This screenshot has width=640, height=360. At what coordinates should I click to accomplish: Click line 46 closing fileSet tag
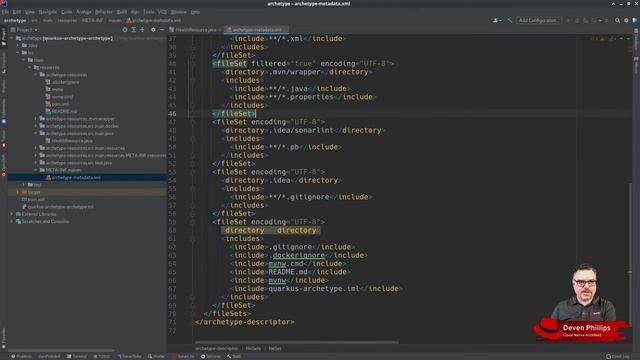[x=233, y=113]
